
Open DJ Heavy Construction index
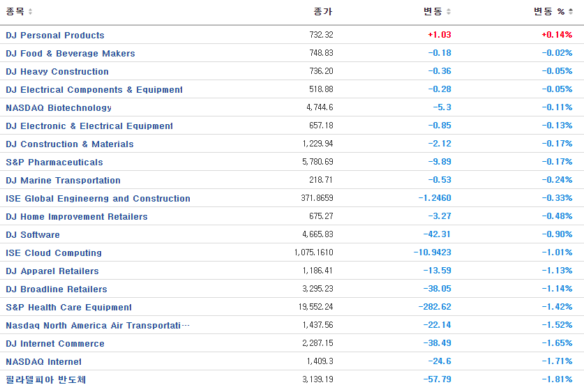click(57, 71)
